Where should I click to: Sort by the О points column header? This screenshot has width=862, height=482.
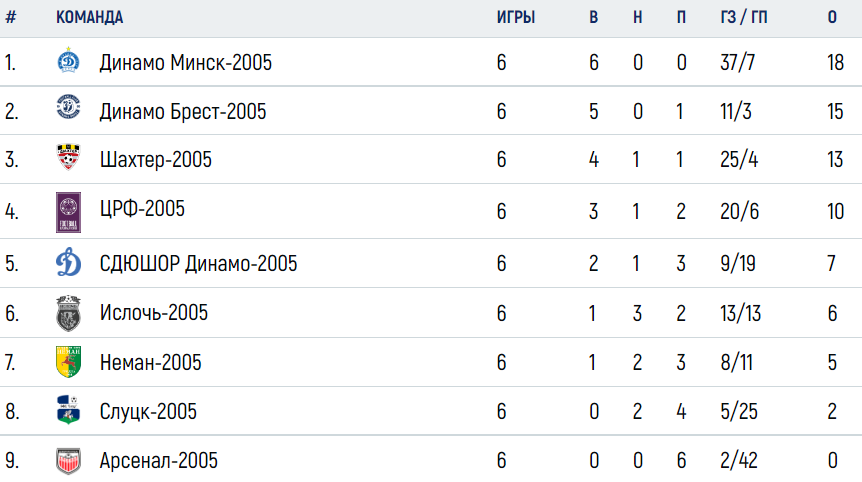(832, 18)
